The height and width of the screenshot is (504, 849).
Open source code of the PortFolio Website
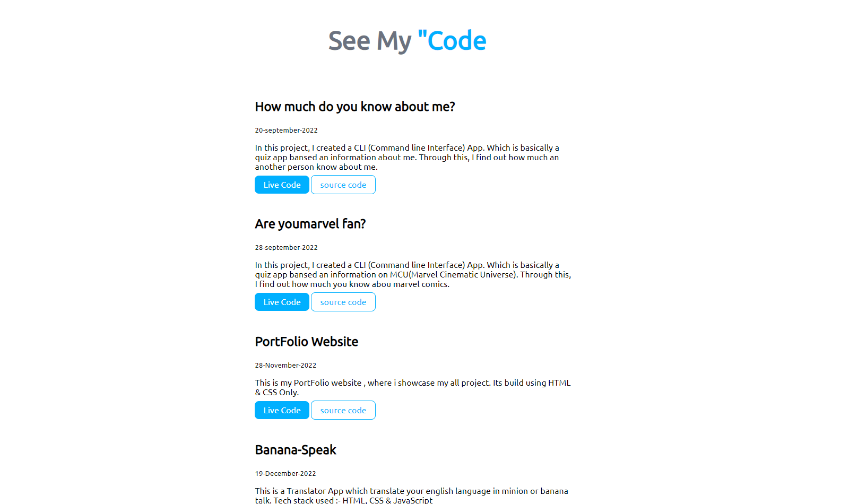(x=343, y=410)
